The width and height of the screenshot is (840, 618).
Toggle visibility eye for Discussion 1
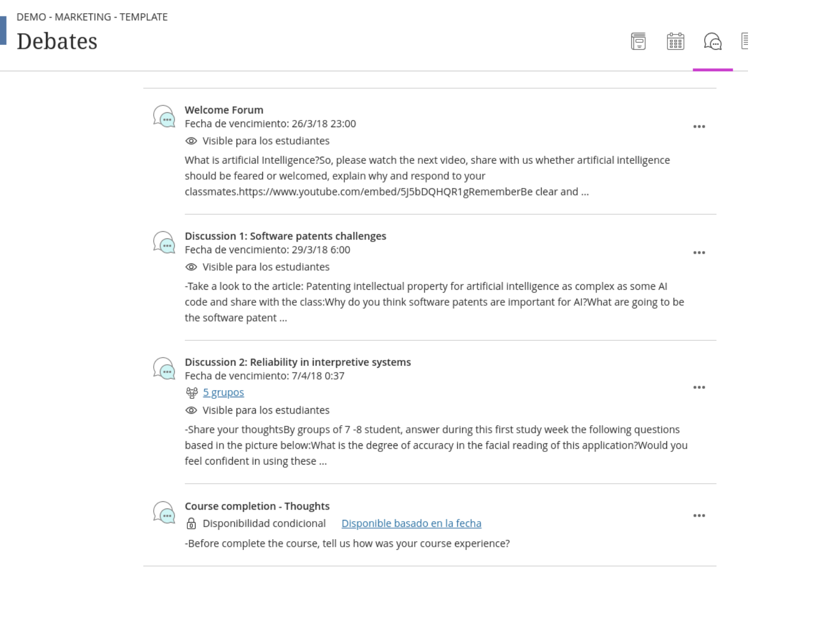(x=191, y=267)
